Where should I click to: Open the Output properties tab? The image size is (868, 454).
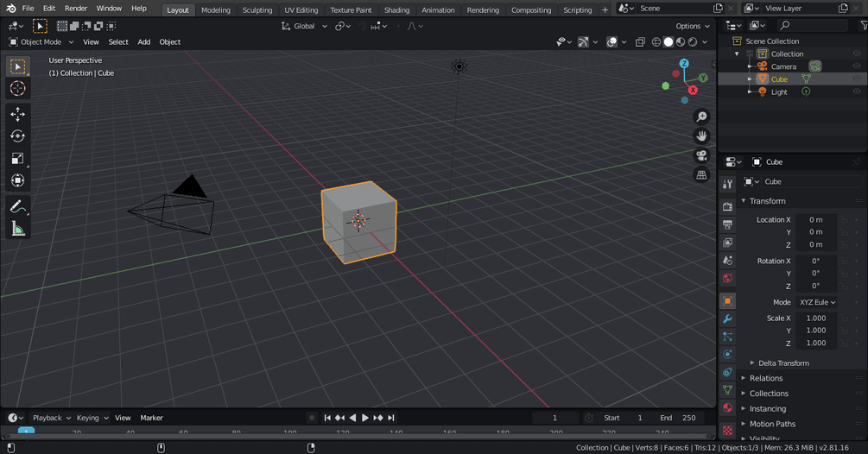[727, 224]
